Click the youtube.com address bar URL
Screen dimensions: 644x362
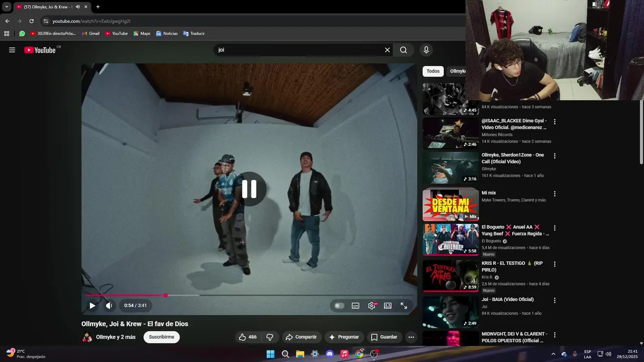point(91,21)
